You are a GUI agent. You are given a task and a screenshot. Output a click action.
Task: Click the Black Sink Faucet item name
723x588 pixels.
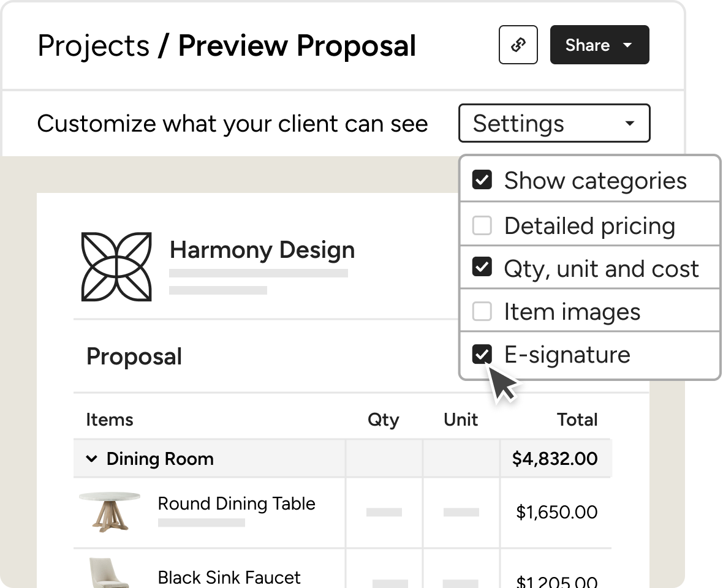coord(229,577)
